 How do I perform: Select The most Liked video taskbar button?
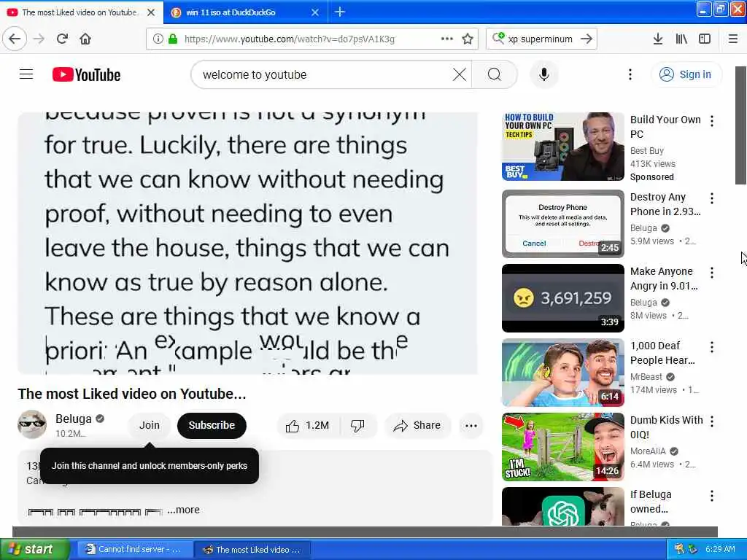coord(252,550)
